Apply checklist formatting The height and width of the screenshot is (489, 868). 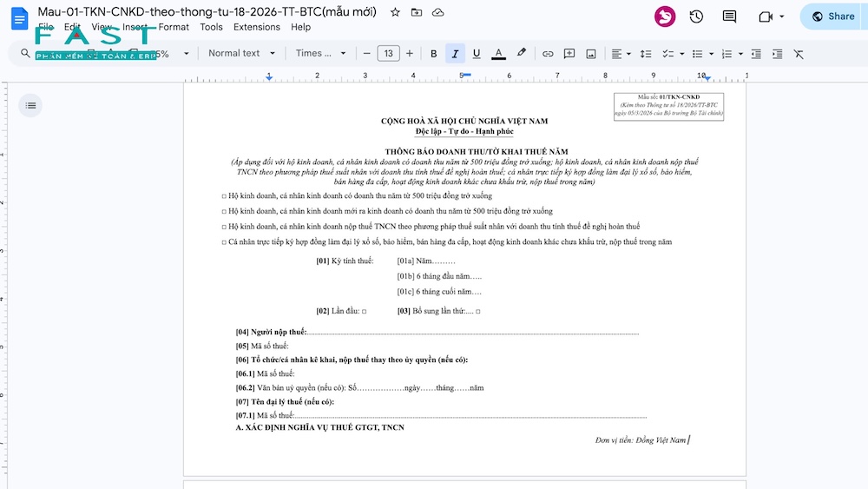(x=668, y=54)
